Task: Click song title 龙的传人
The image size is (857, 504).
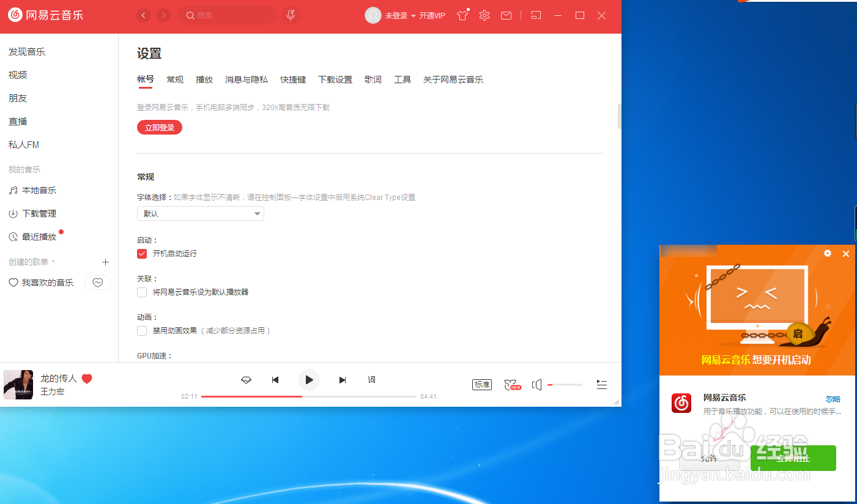Action: pos(59,379)
